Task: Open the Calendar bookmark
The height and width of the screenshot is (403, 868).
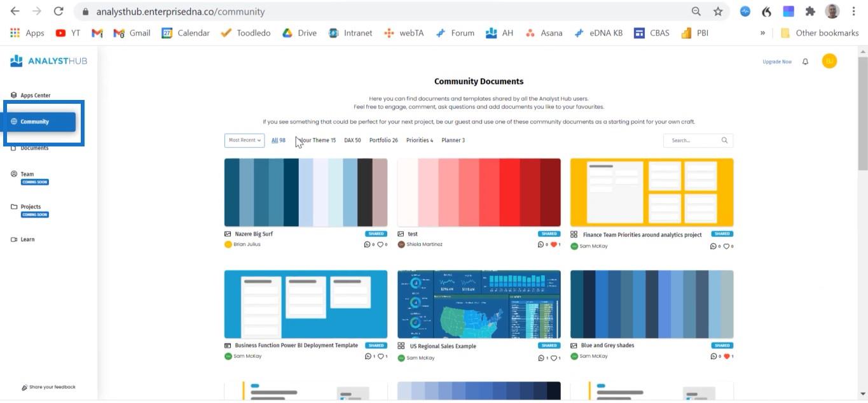Action: 185,33
